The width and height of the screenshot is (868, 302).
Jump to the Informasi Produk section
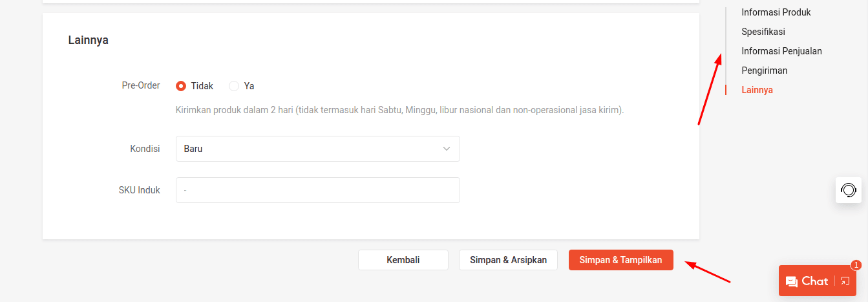tap(776, 12)
